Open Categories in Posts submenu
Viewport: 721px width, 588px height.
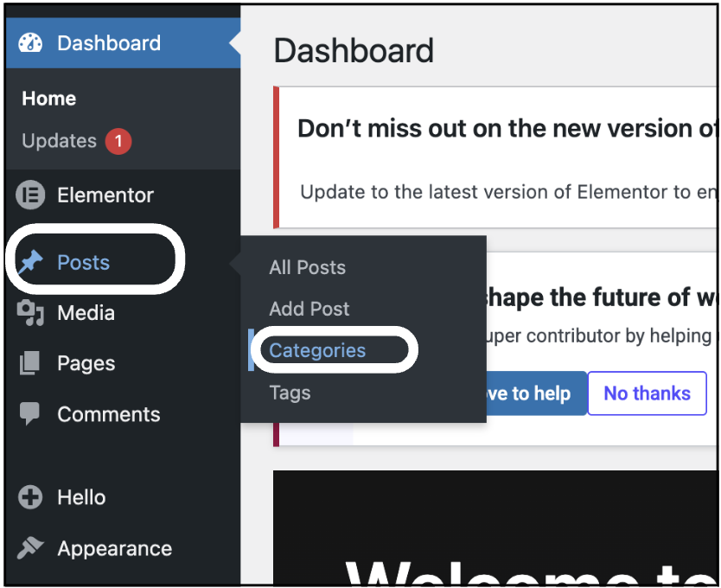pos(317,350)
